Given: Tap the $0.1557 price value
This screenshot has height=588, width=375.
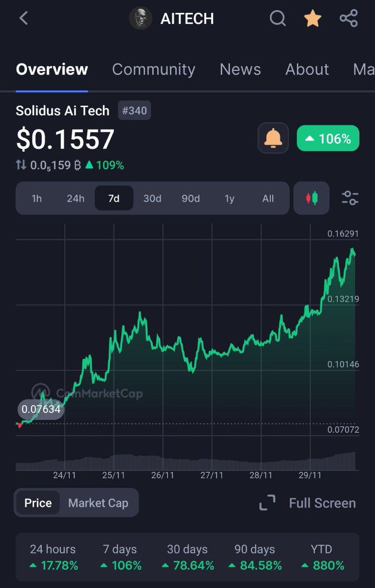Looking at the screenshot, I should click(x=65, y=139).
